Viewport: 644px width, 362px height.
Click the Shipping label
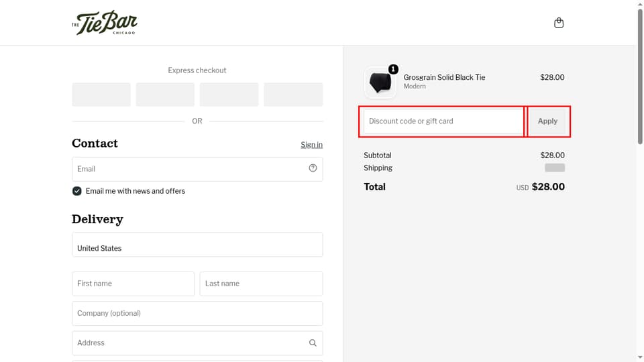pos(378,168)
